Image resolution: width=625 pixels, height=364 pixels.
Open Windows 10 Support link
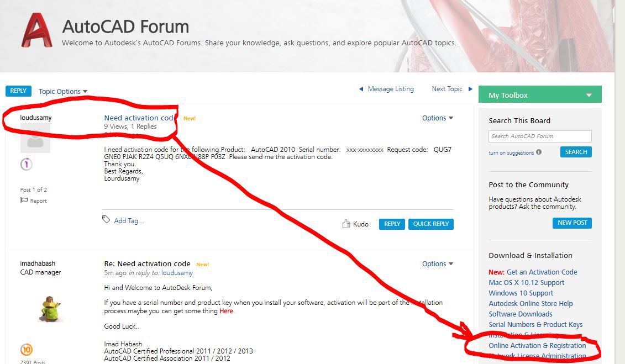[521, 293]
